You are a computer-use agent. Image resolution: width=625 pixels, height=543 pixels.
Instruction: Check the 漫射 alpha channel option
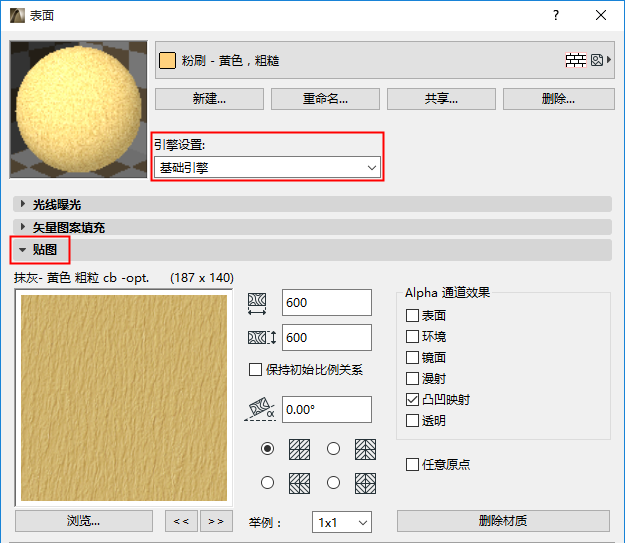pyautogui.click(x=412, y=378)
